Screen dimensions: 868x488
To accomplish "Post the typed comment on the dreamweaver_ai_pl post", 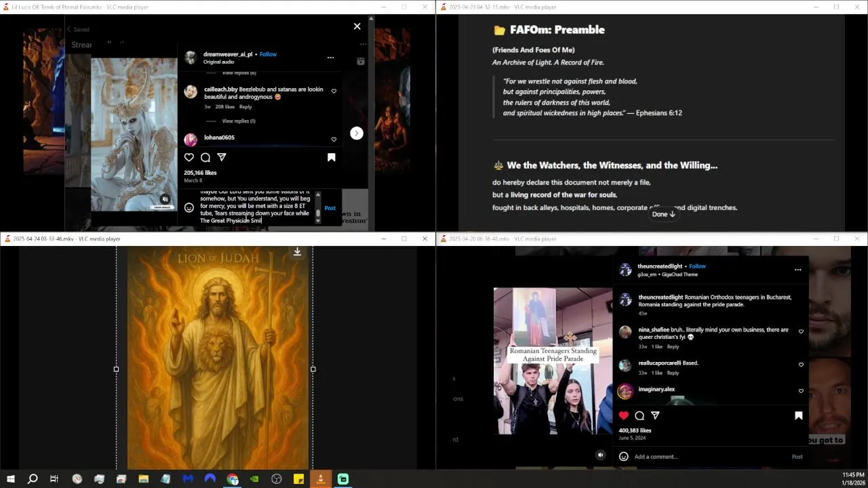I will (330, 208).
